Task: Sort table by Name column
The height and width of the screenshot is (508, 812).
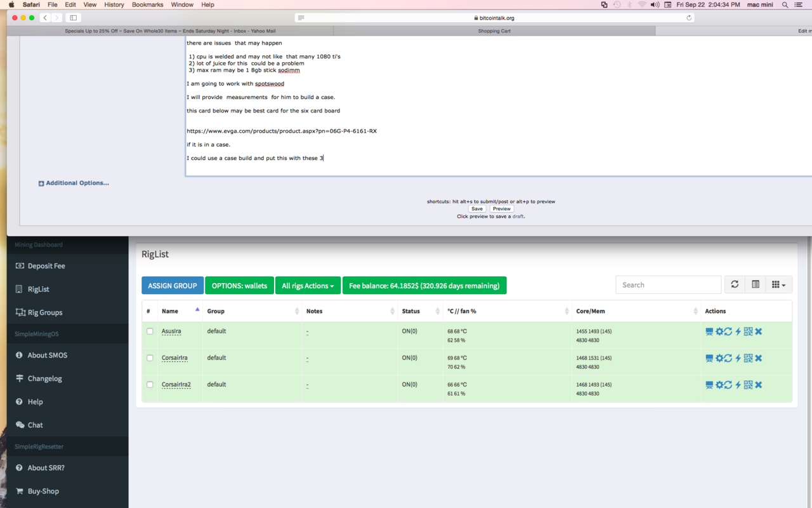Action: click(x=180, y=311)
